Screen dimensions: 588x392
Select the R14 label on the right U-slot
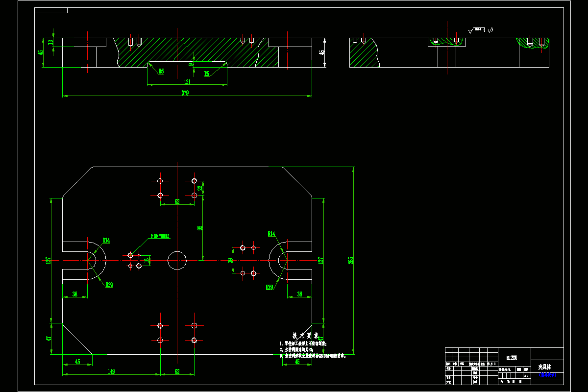271,234
